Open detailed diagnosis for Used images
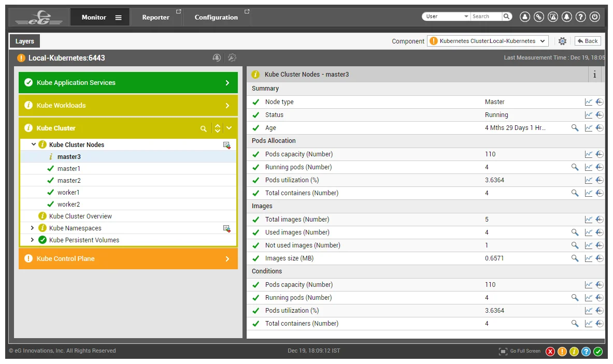 pyautogui.click(x=575, y=232)
